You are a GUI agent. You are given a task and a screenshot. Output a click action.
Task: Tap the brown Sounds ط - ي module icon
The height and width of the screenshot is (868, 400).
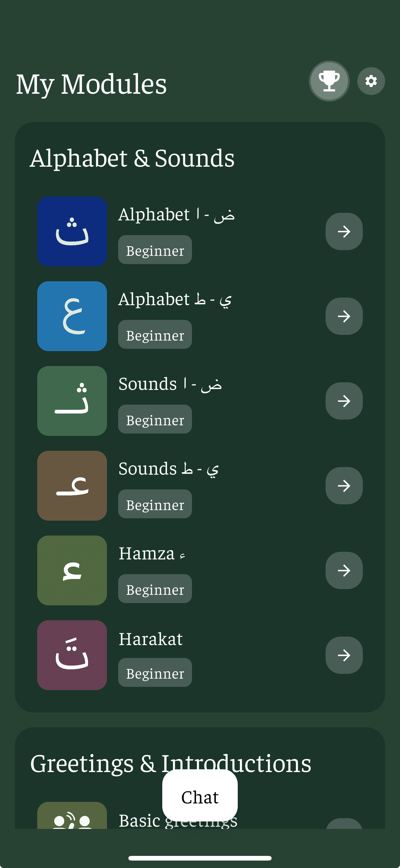click(72, 486)
